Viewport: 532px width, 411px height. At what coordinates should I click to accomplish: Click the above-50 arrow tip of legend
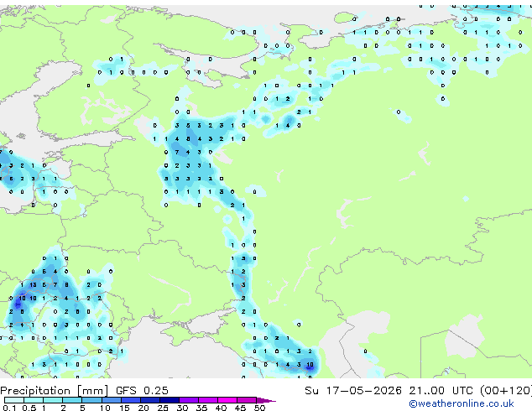click(x=266, y=400)
